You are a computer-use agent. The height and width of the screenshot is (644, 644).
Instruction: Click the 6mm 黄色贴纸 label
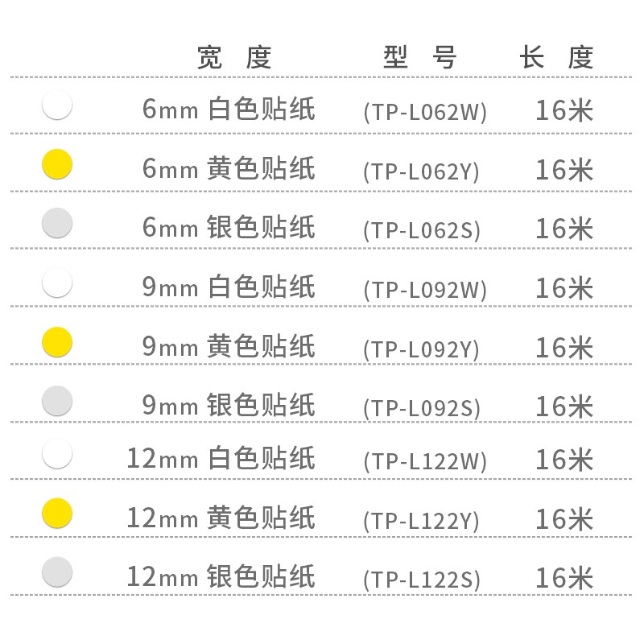[229, 169]
